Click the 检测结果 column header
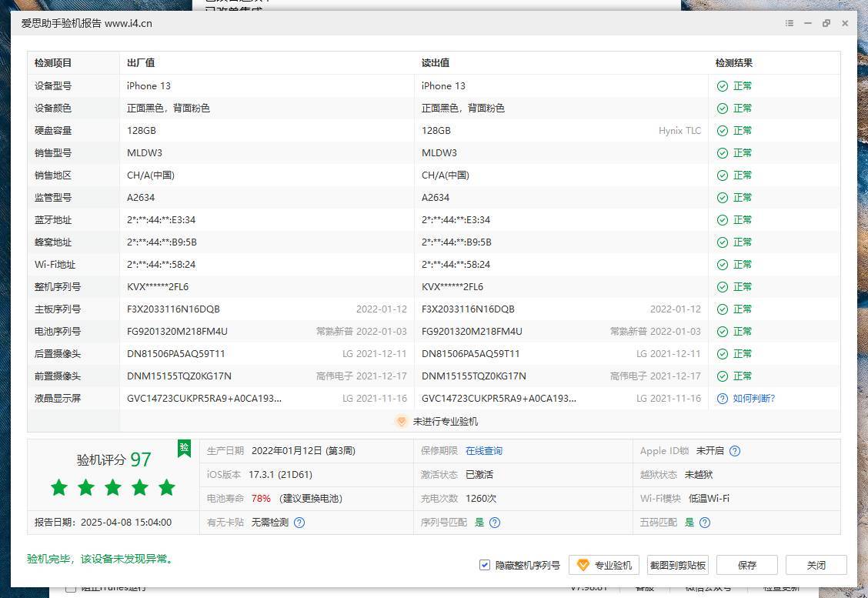 734,63
